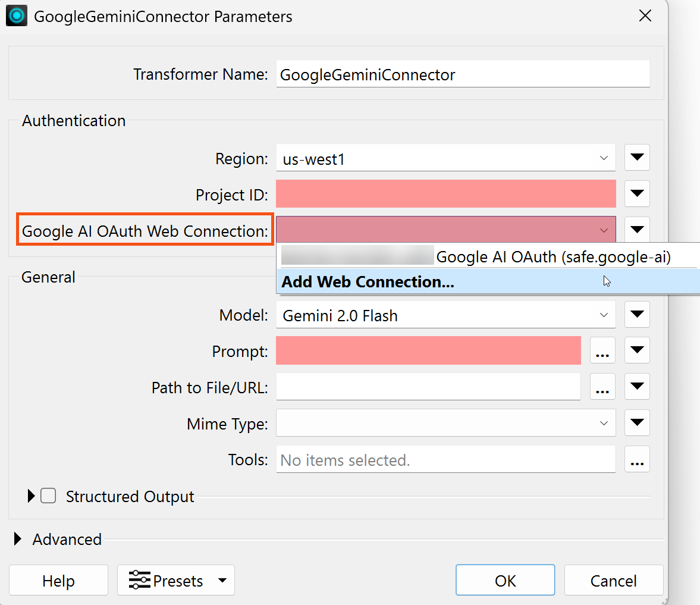Open the Model parameter options arrow button
This screenshot has height=605, width=700.
[x=636, y=314]
